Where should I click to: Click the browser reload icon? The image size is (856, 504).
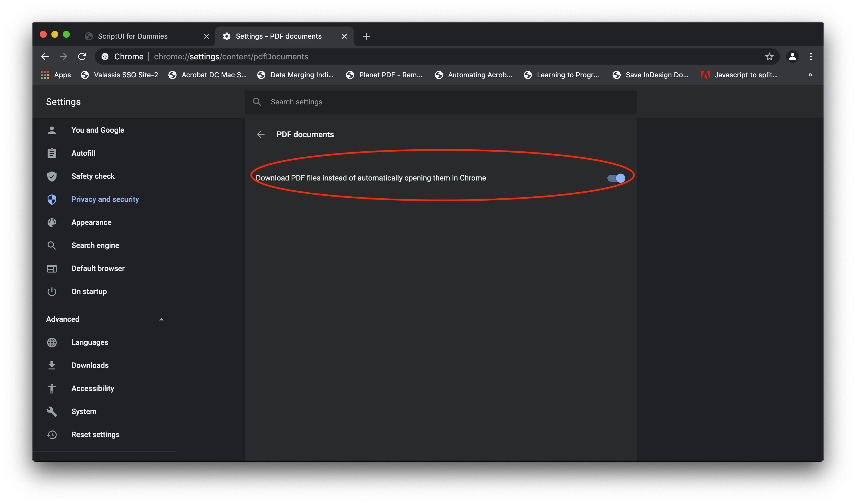point(82,57)
